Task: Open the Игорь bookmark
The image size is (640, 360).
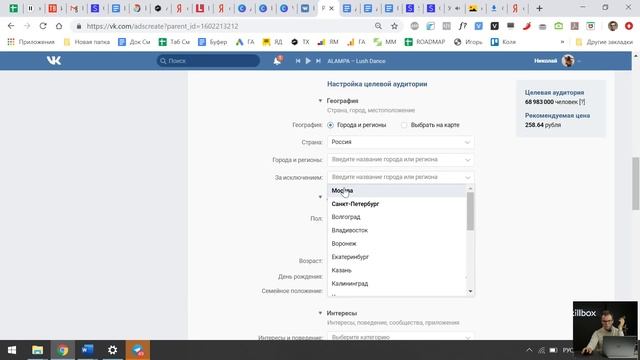Action: pos(468,42)
